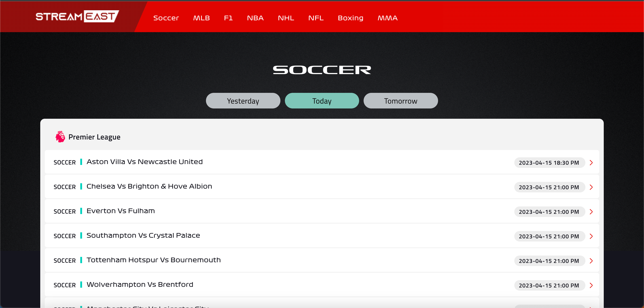The height and width of the screenshot is (308, 644).
Task: Select the MMA sport icon
Action: point(386,18)
